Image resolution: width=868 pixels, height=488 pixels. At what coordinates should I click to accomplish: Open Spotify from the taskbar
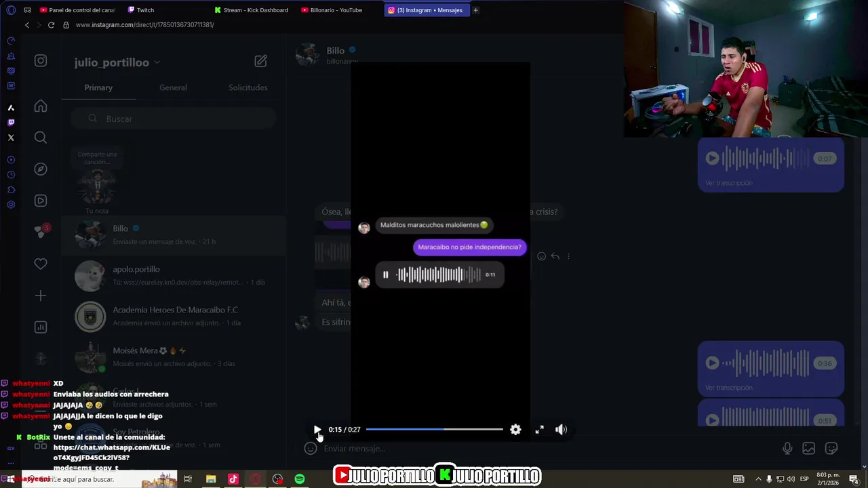tap(300, 479)
